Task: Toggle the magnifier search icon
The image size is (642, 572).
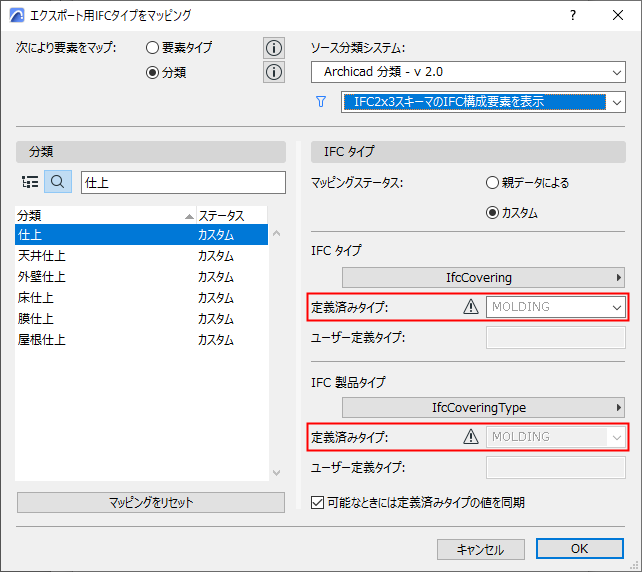Action: 58,182
